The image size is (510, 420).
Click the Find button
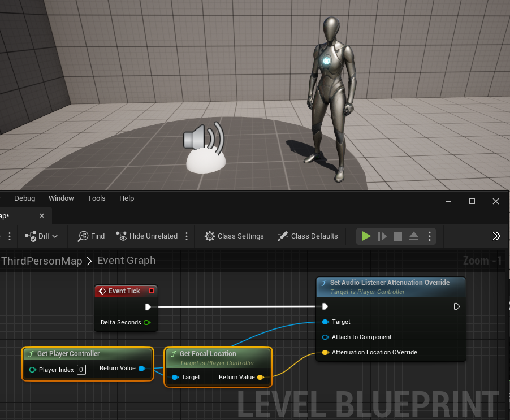[91, 236]
